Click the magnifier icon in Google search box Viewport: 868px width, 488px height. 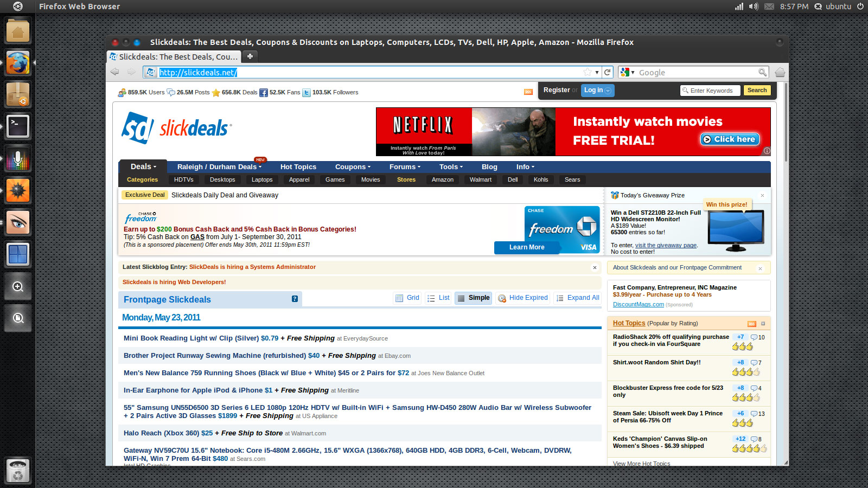point(762,72)
